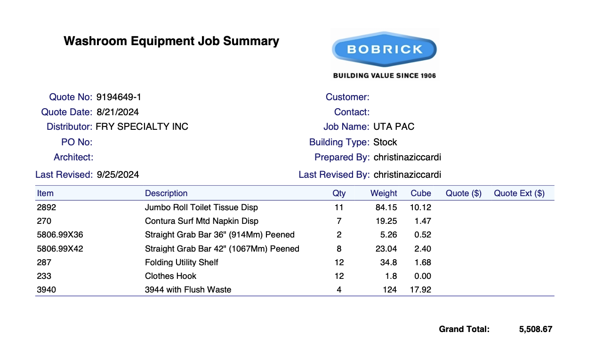Click the Item column header
The height and width of the screenshot is (364, 611).
pos(45,193)
